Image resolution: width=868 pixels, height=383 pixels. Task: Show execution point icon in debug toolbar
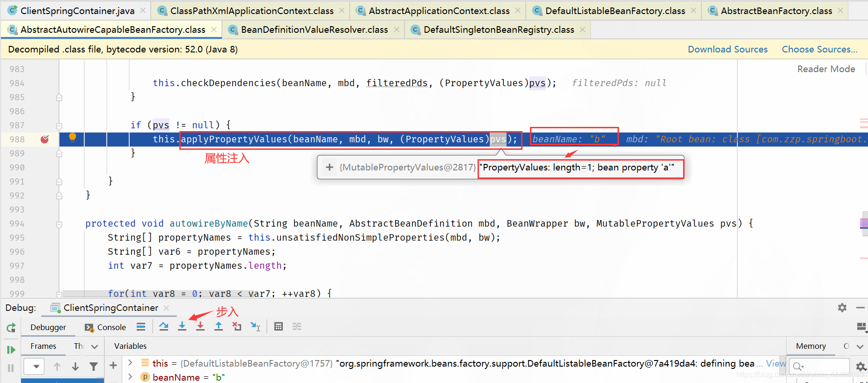(x=141, y=327)
